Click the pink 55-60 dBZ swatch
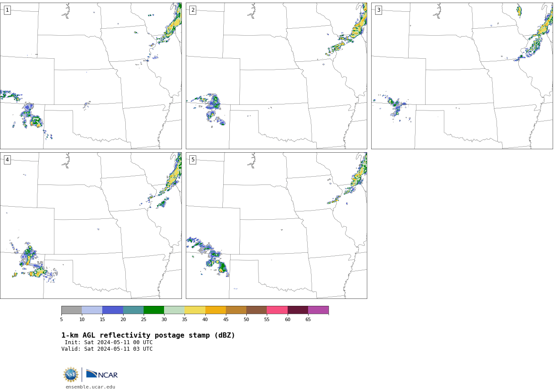The width and height of the screenshot is (557, 392). (x=277, y=310)
